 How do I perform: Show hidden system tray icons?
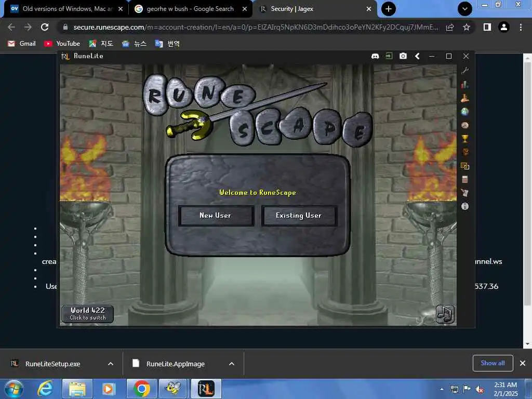coord(442,389)
